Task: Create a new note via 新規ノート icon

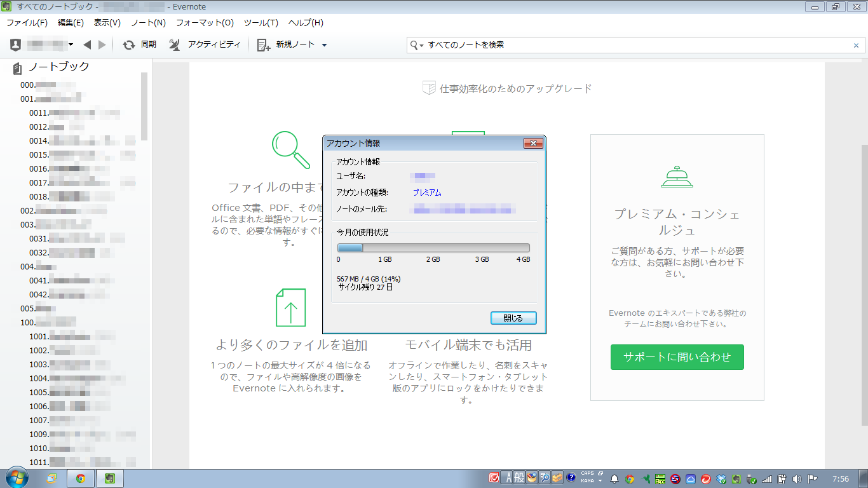Action: [x=263, y=44]
